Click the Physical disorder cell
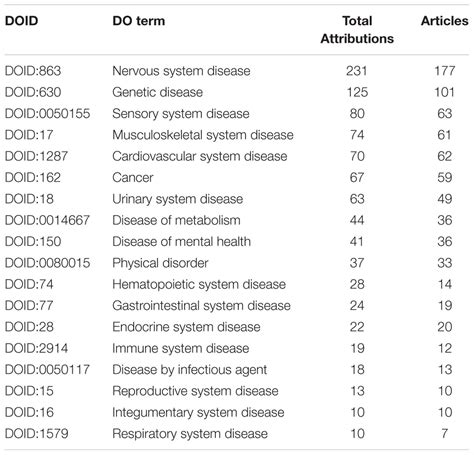This screenshot has height=455, width=474. pyautogui.click(x=160, y=263)
